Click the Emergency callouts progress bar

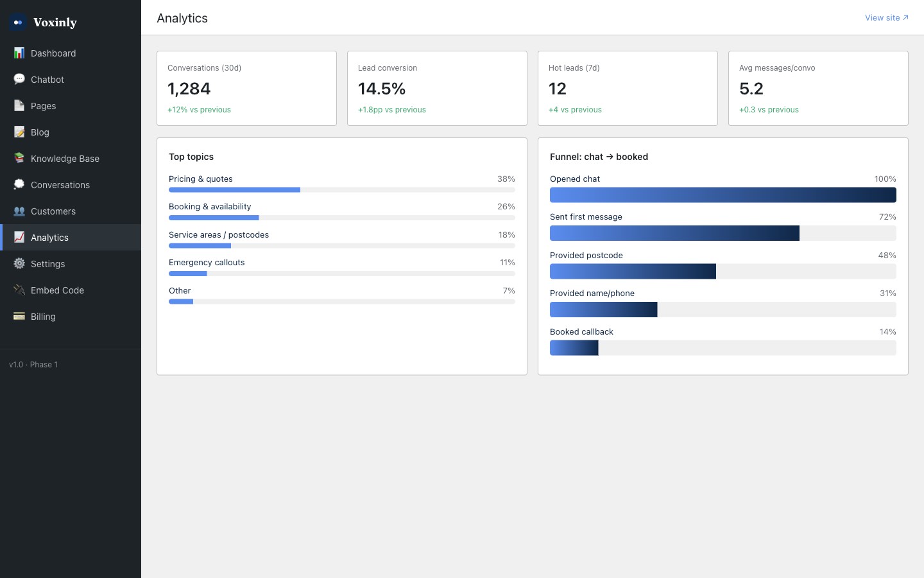click(342, 274)
